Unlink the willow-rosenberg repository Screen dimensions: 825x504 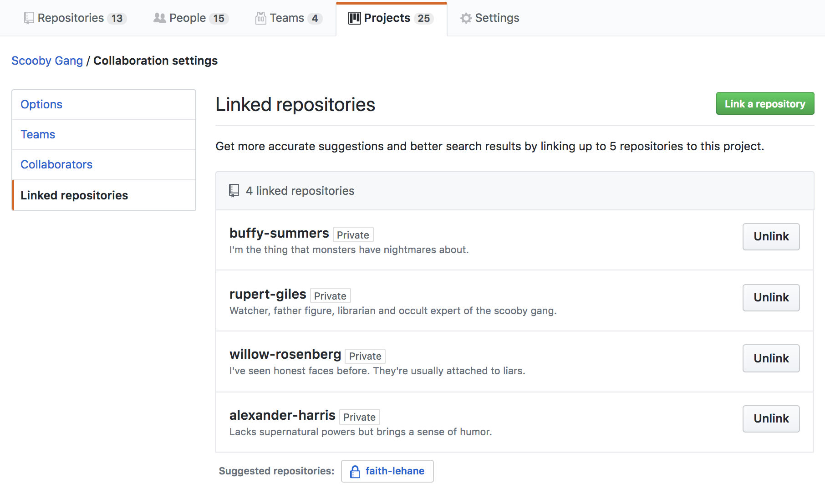coord(771,358)
